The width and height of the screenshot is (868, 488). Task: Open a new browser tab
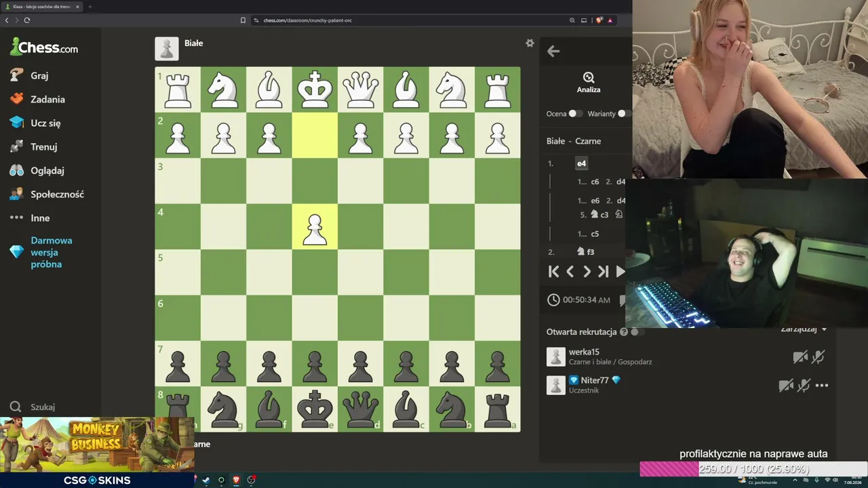[90, 7]
